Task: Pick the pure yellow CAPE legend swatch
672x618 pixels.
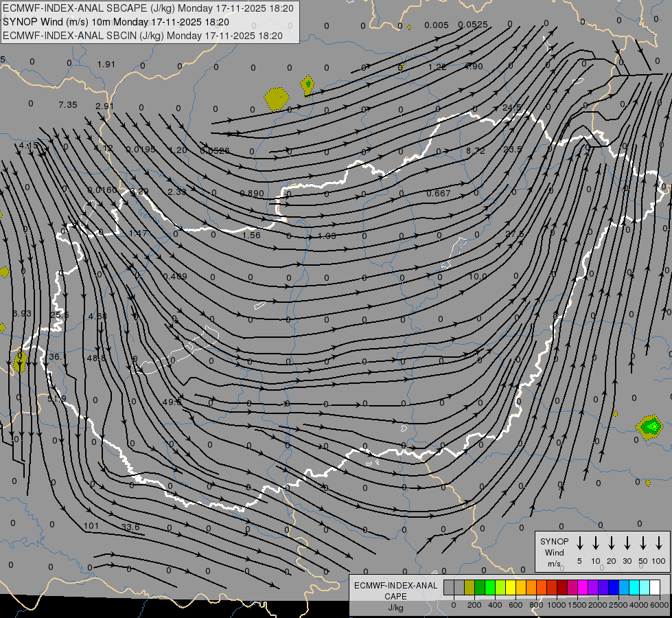Action: 511,587
